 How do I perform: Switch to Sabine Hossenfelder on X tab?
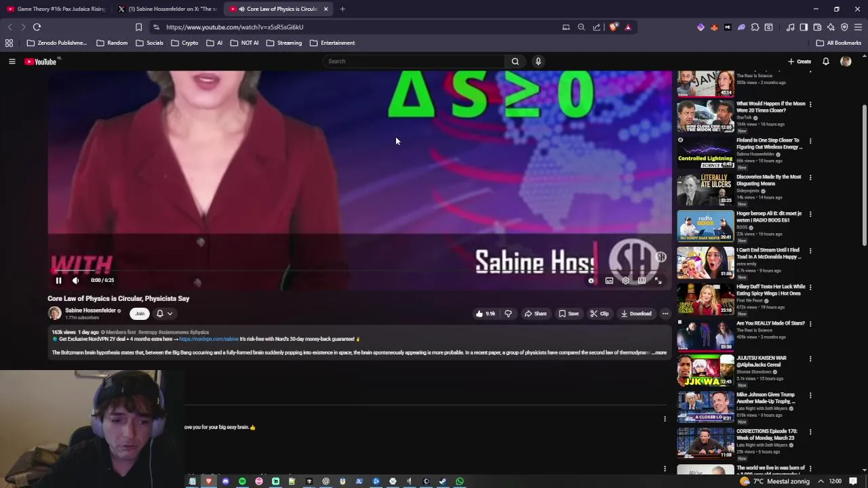[x=167, y=9]
